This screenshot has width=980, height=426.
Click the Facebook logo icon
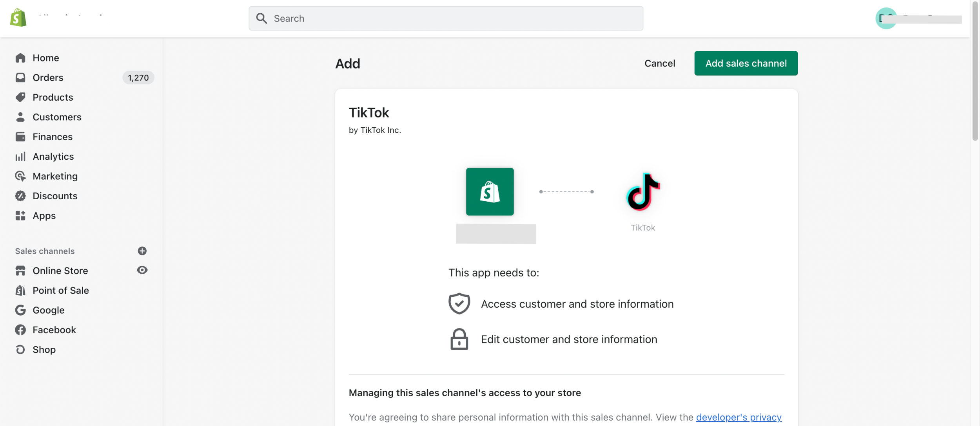click(x=20, y=330)
